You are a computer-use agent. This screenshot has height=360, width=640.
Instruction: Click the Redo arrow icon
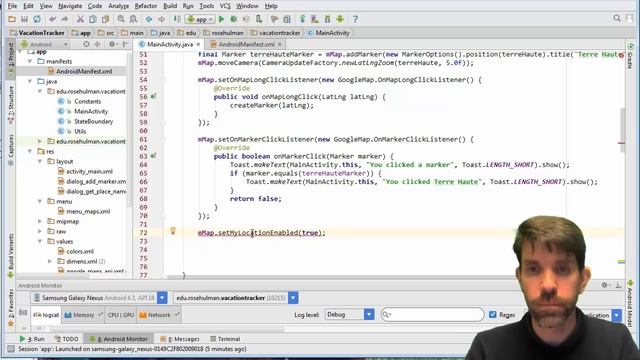64,19
